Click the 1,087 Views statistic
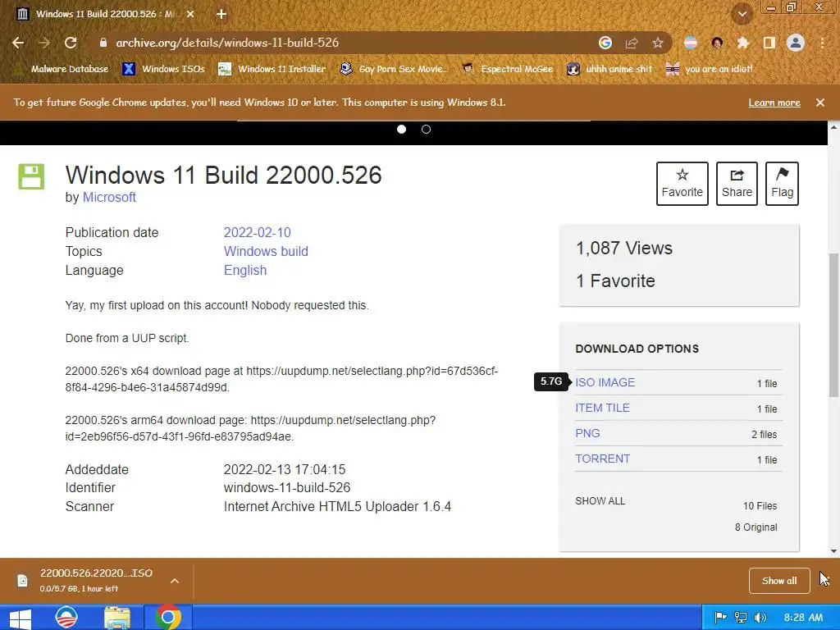Screen dimensions: 840x630 click(624, 248)
